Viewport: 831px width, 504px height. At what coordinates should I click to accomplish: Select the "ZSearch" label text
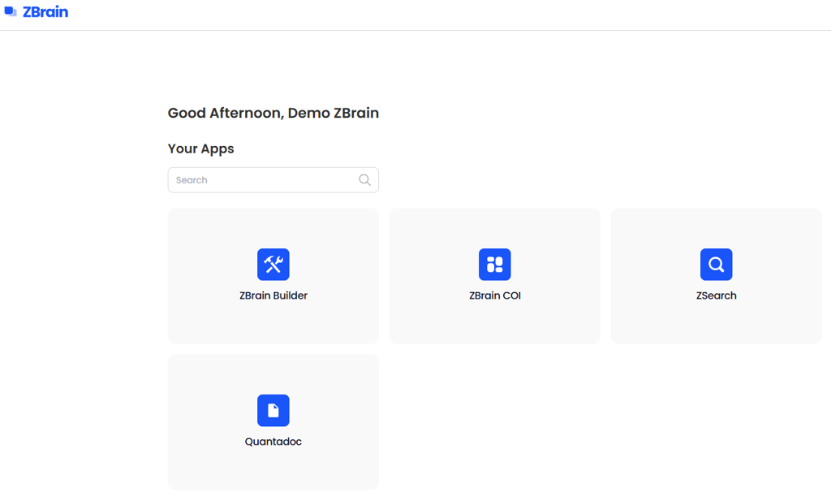pyautogui.click(x=716, y=295)
